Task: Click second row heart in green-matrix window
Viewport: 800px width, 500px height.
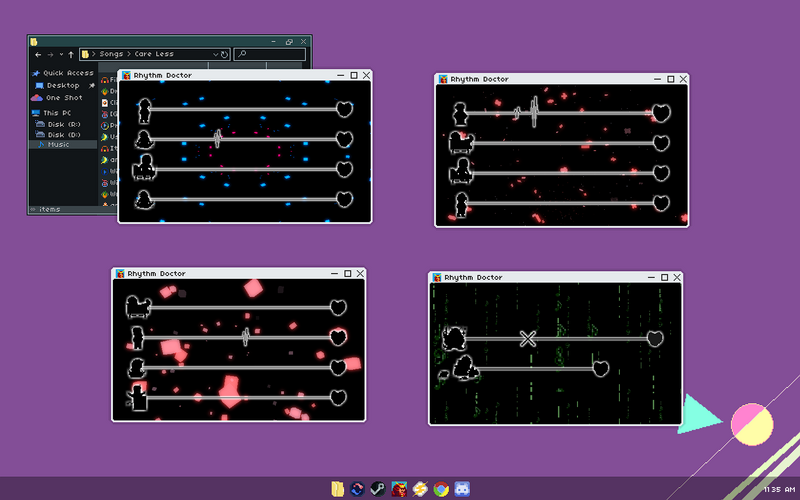Action: click(x=601, y=368)
